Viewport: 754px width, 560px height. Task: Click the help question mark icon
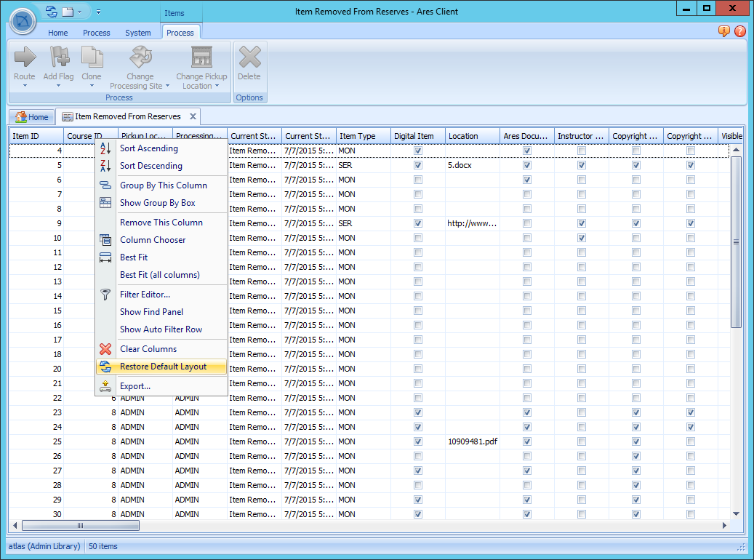[x=740, y=31]
